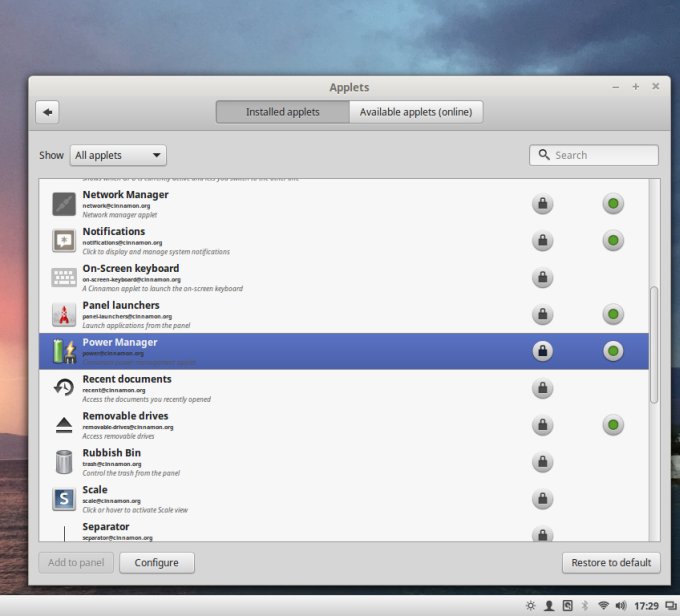This screenshot has width=680, height=616.
Task: Select the Rubbish Bin row title
Action: point(111,452)
